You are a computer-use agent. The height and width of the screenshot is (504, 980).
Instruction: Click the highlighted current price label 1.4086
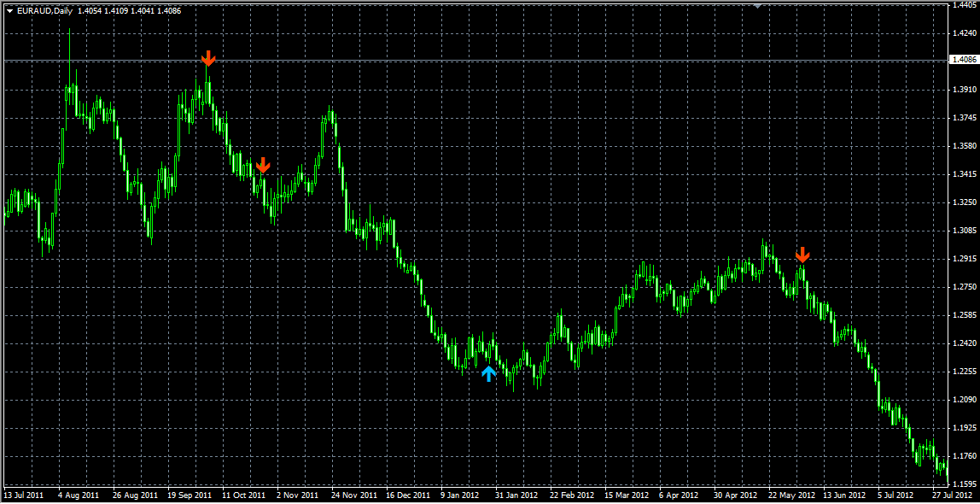pyautogui.click(x=963, y=60)
